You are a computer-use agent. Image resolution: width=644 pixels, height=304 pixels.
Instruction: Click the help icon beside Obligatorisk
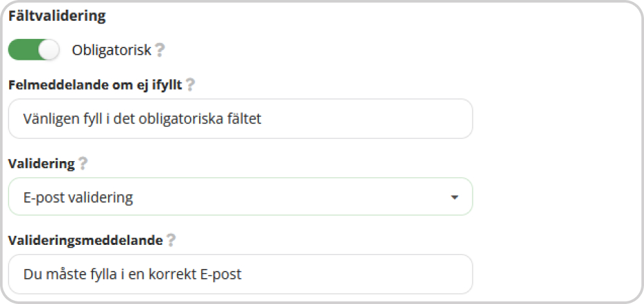click(160, 50)
